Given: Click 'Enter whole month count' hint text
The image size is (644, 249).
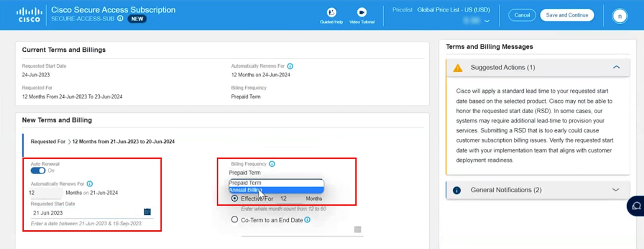Looking at the screenshot, I should tap(284, 209).
